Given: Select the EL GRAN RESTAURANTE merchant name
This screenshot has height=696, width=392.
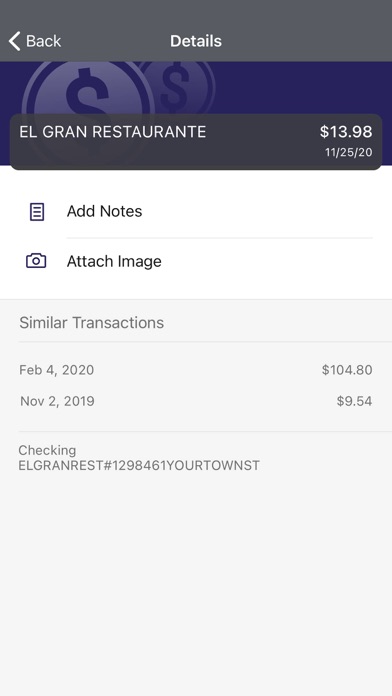Looking at the screenshot, I should [x=113, y=132].
